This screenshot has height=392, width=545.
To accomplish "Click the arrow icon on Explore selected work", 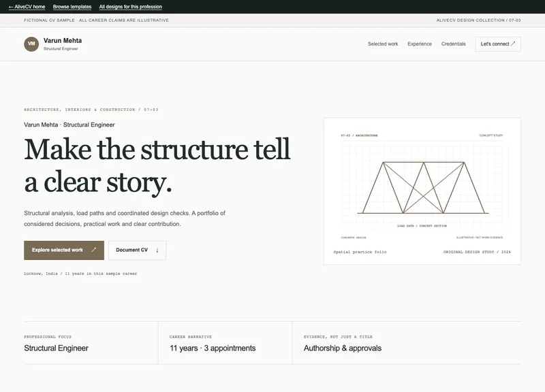I will click(93, 250).
